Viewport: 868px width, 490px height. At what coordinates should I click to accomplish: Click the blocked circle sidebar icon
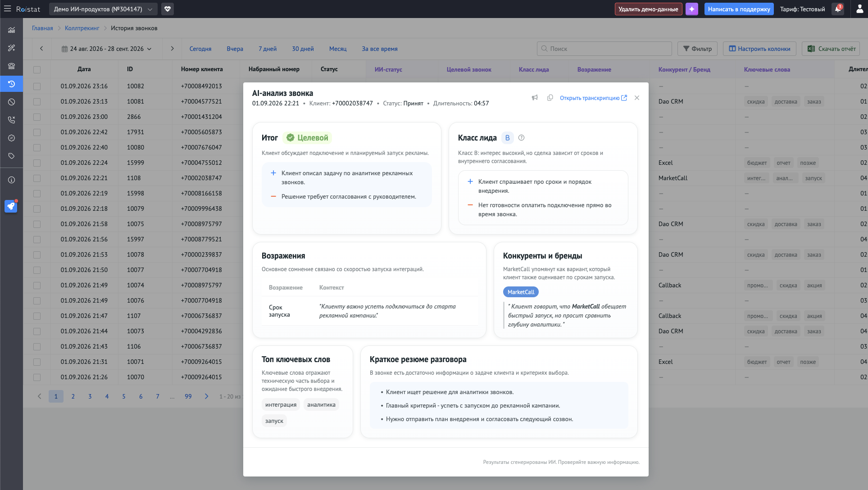(12, 102)
